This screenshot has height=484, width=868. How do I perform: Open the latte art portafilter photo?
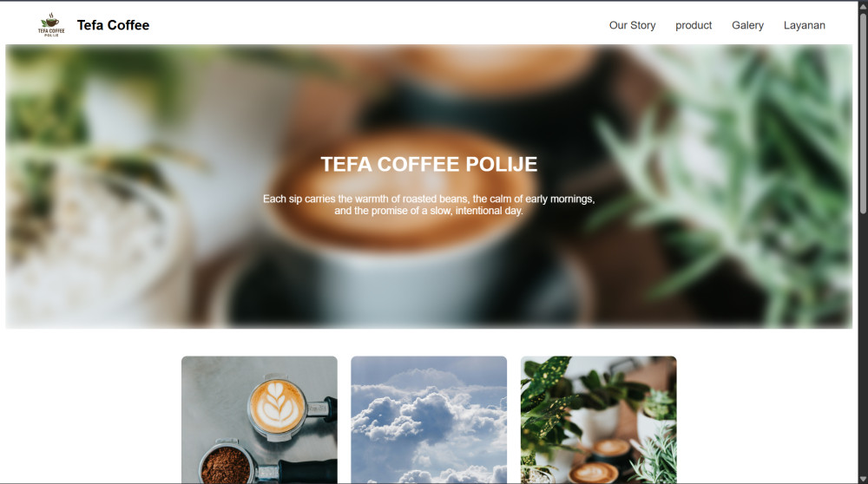[259, 420]
